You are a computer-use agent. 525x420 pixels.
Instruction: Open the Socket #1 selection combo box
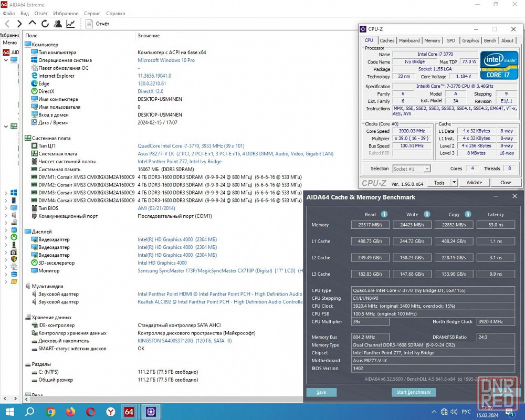[412, 169]
